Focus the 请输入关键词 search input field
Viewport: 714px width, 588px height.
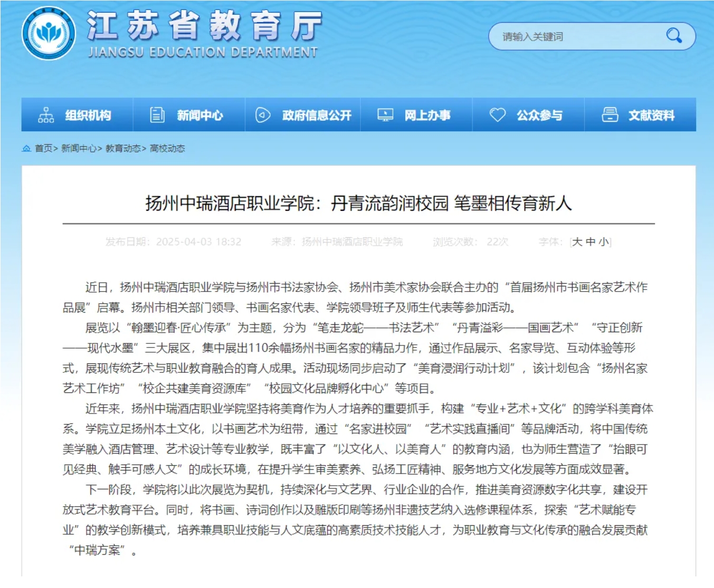click(x=575, y=36)
